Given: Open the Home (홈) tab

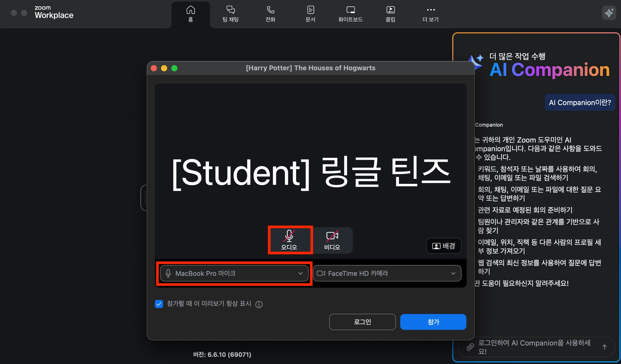Looking at the screenshot, I should [190, 14].
